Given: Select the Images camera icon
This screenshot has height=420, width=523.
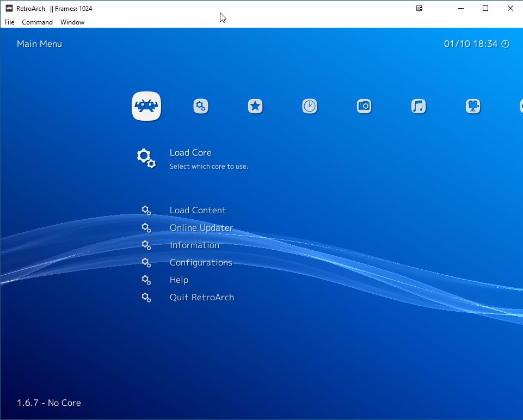Looking at the screenshot, I should (364, 106).
